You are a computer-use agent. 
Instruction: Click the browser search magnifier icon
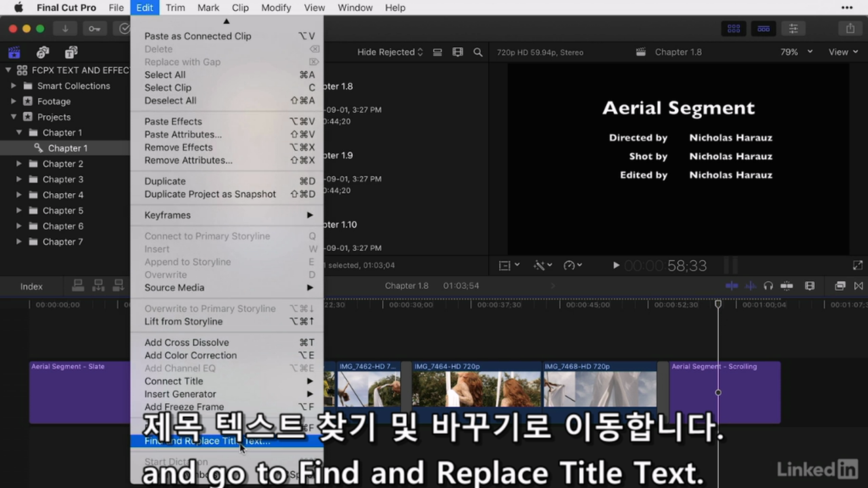478,52
